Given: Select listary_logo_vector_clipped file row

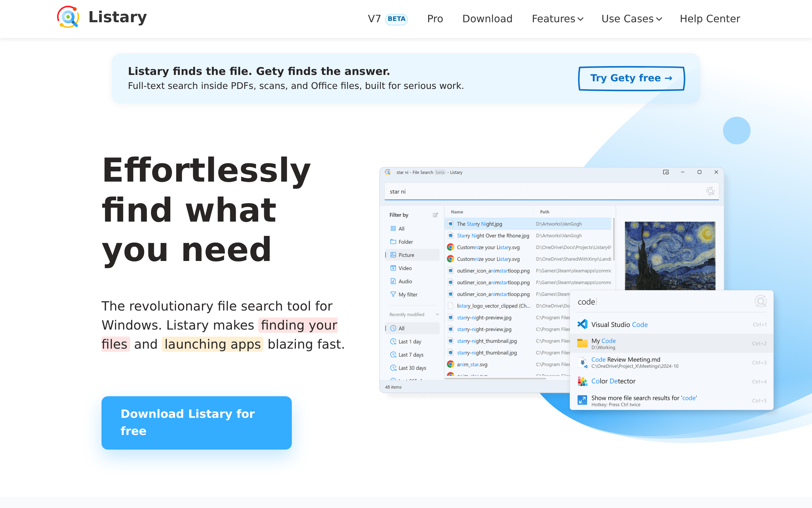Looking at the screenshot, I should tap(507, 306).
